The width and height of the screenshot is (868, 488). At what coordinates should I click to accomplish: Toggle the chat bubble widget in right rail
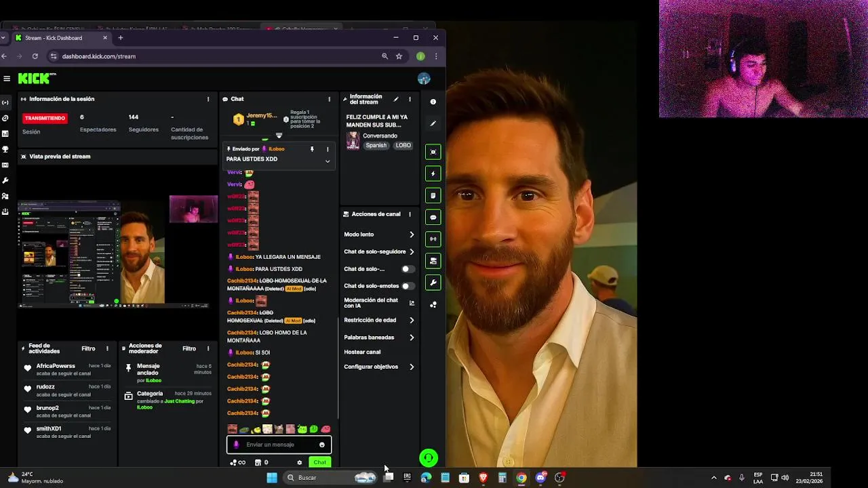click(433, 217)
